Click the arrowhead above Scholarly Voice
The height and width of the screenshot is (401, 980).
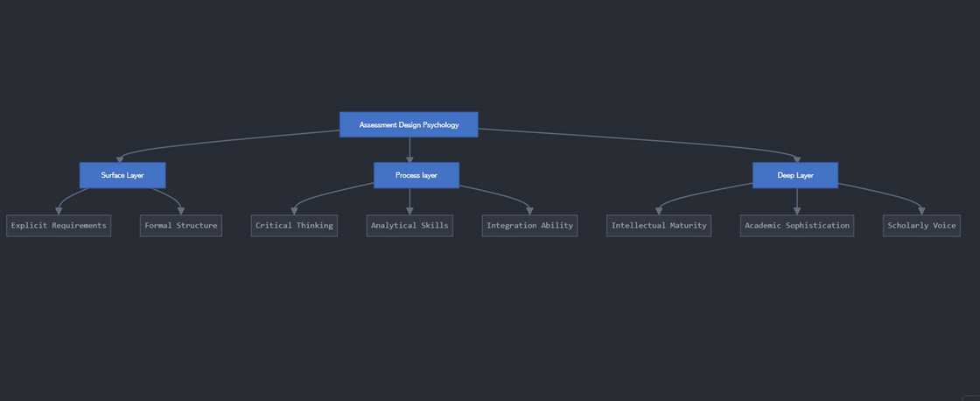coord(921,209)
